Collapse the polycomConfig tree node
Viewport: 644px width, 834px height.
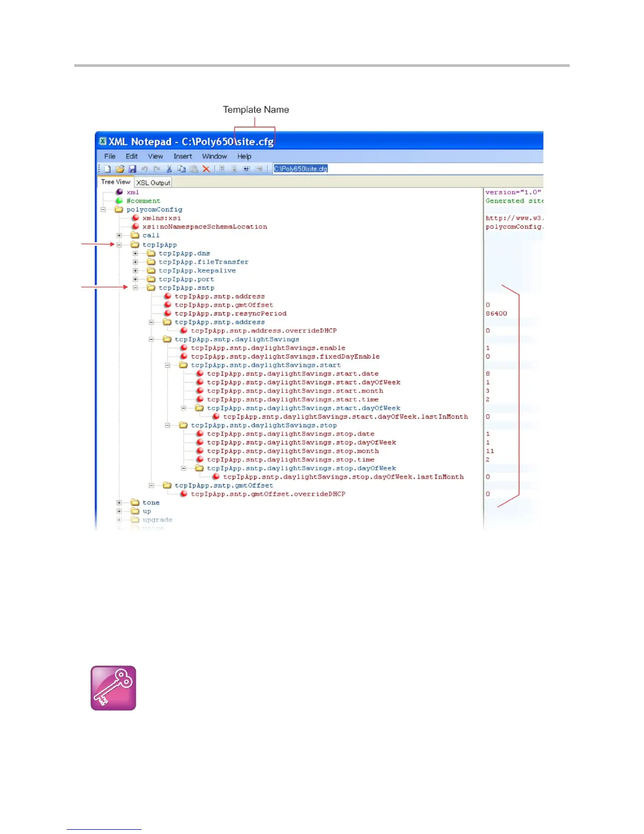pyautogui.click(x=104, y=209)
